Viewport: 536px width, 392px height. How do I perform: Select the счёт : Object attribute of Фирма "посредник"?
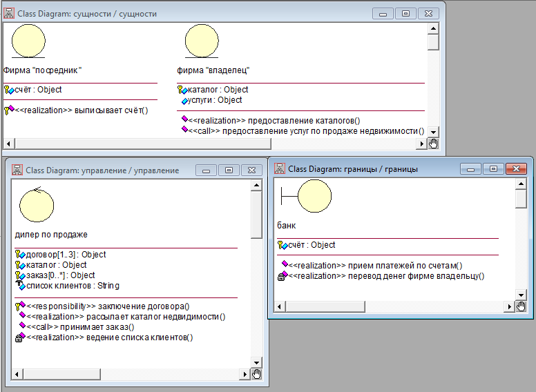pyautogui.click(x=38, y=90)
